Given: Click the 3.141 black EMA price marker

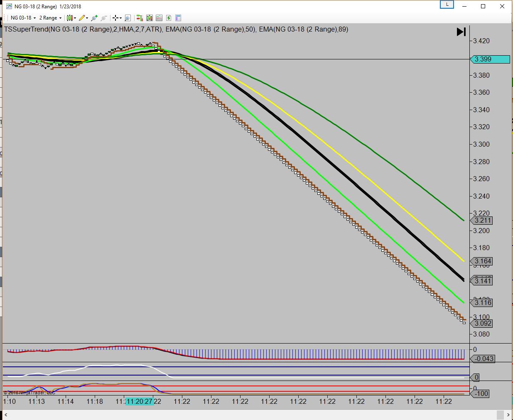Looking at the screenshot, I should (481, 281).
